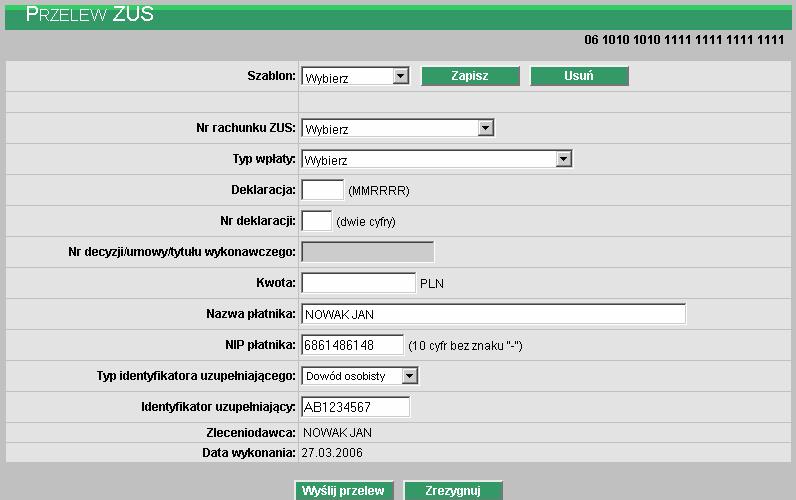Image resolution: width=796 pixels, height=500 pixels.
Task: Click the Zapisz button
Action: pos(470,76)
